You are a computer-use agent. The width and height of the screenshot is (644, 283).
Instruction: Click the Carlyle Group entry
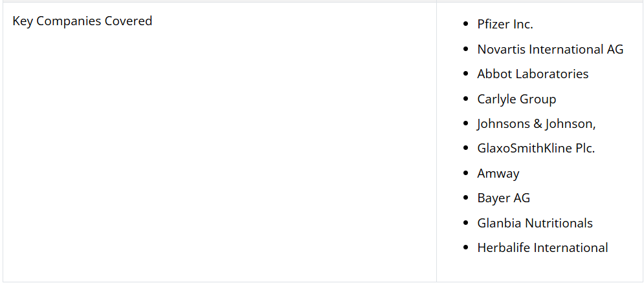point(516,99)
